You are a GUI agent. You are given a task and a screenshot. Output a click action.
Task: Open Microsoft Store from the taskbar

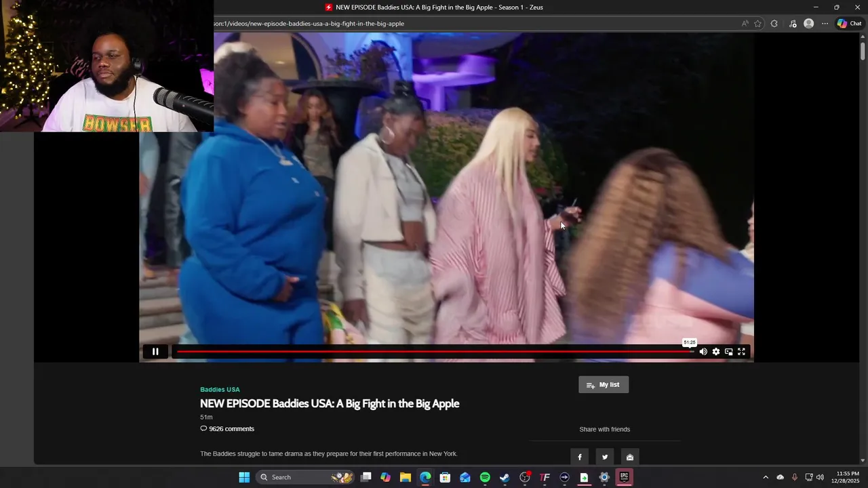(445, 477)
